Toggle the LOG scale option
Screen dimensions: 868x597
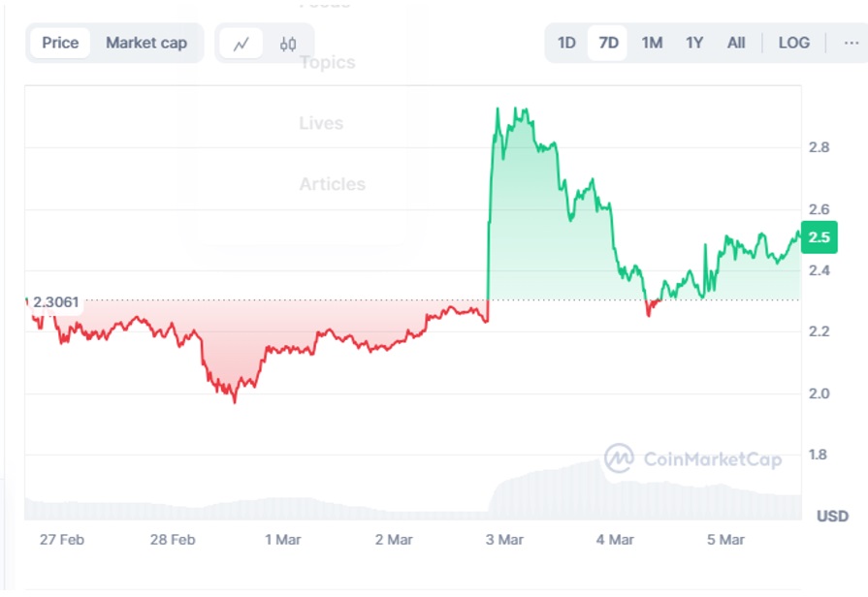793,43
